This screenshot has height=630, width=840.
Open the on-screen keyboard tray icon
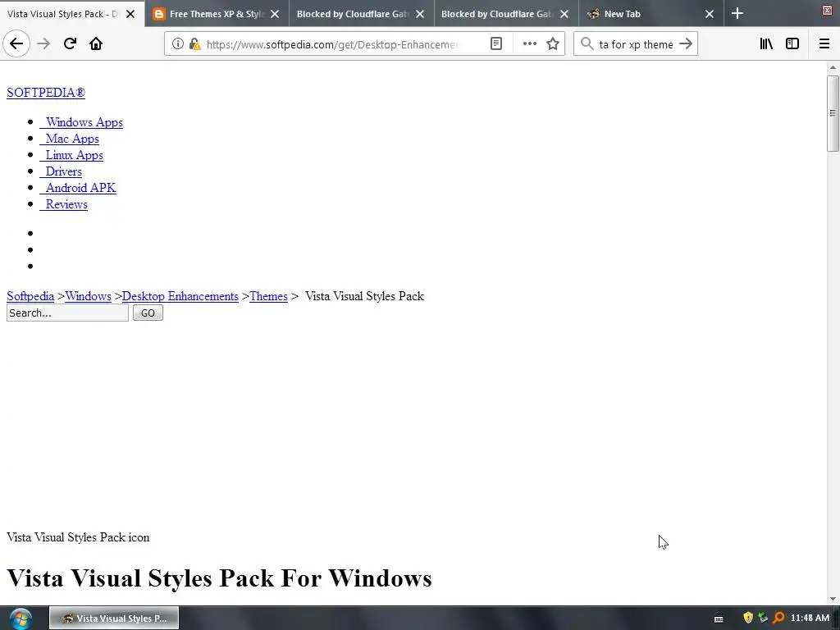[x=719, y=619]
